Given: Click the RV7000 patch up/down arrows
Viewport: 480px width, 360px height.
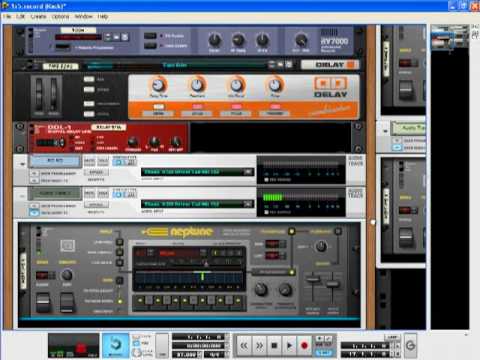Looking at the screenshot, I should point(108,37).
